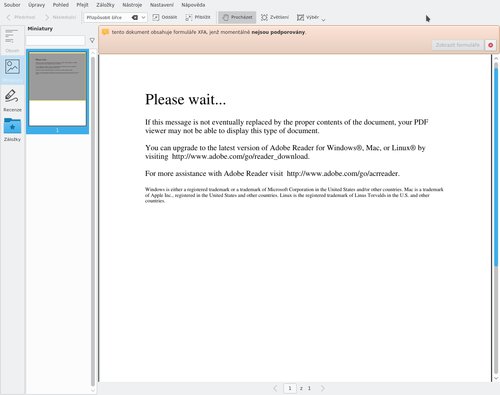Open the adobe.com acrreader link

click(342, 173)
